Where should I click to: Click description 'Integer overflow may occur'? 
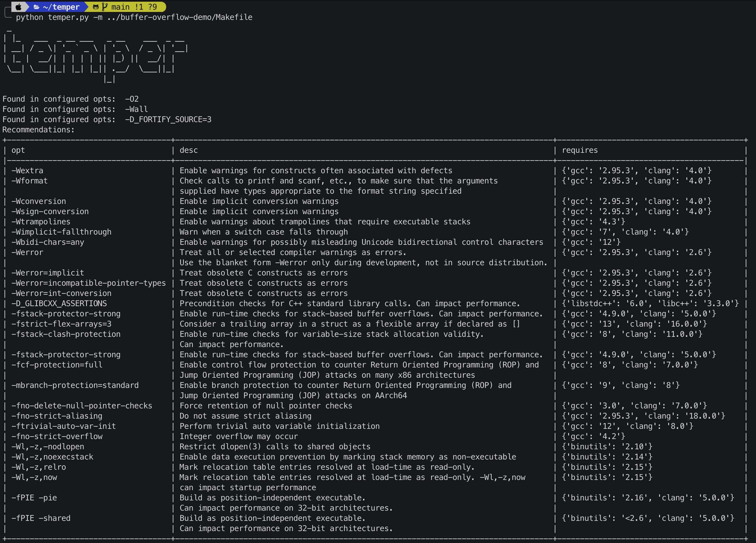tap(239, 437)
